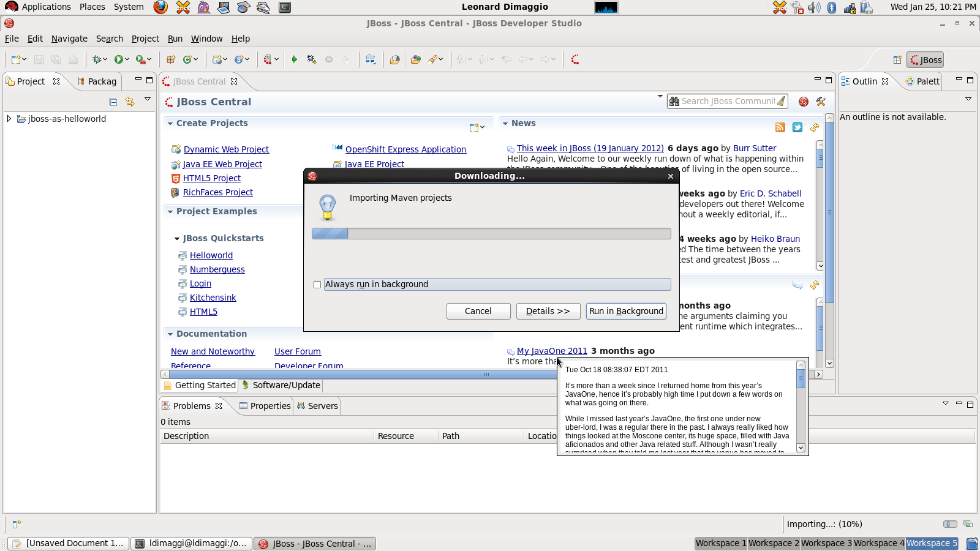Viewport: 980px width, 551px height.
Task: Cancel the Maven import download
Action: pyautogui.click(x=478, y=311)
